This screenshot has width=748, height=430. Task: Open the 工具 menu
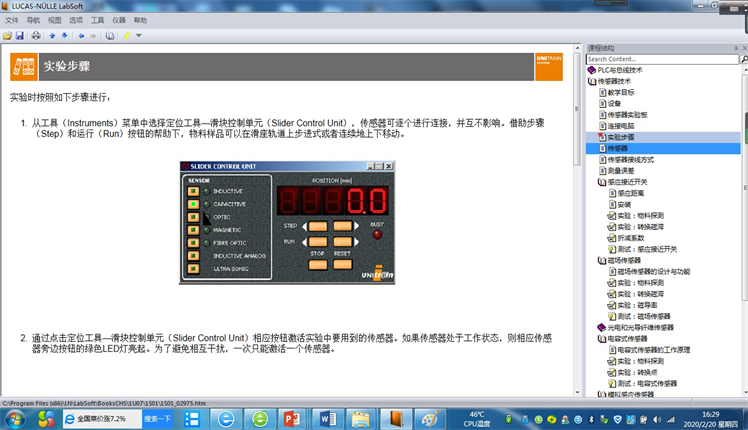[97, 20]
